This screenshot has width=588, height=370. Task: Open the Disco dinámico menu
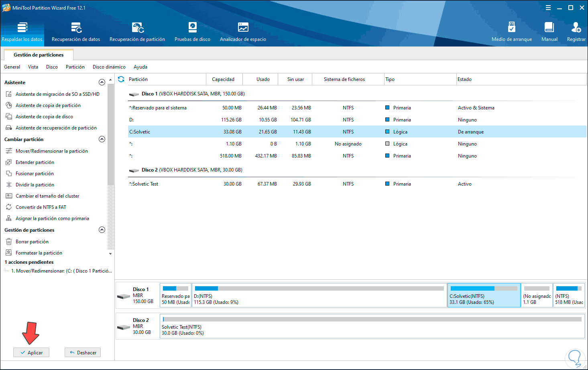[109, 67]
